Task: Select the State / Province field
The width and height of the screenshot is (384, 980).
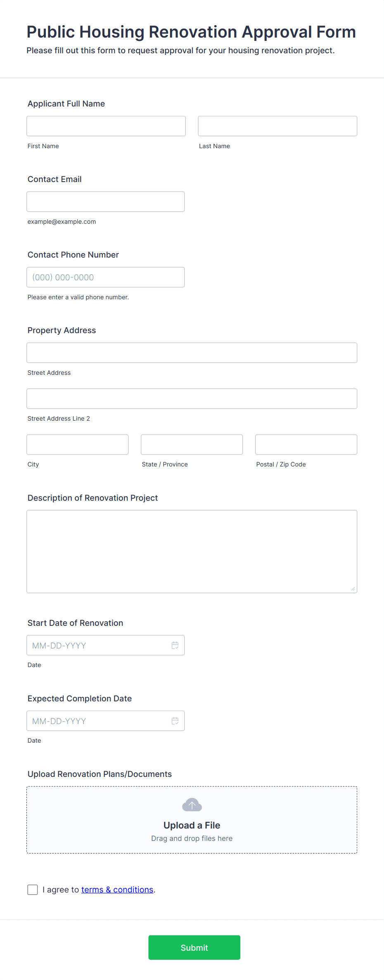Action: click(192, 444)
